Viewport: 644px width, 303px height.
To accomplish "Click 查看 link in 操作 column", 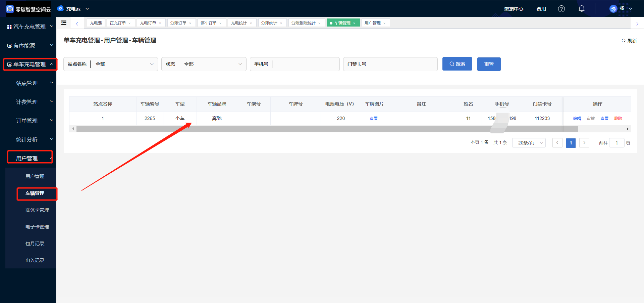I will coord(604,119).
